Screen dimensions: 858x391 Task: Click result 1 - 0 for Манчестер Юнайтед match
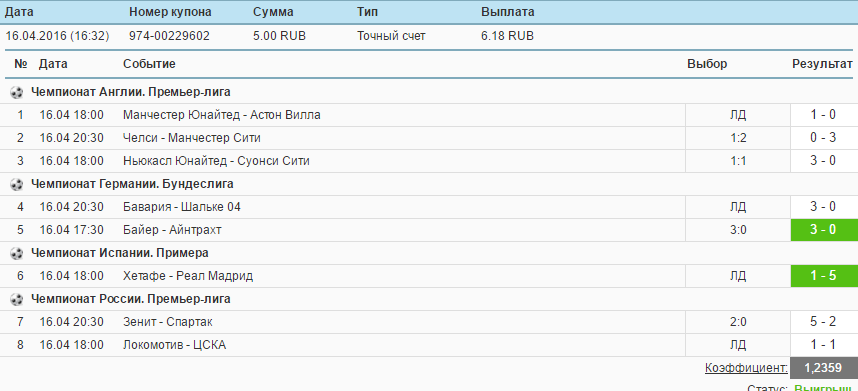click(x=824, y=115)
